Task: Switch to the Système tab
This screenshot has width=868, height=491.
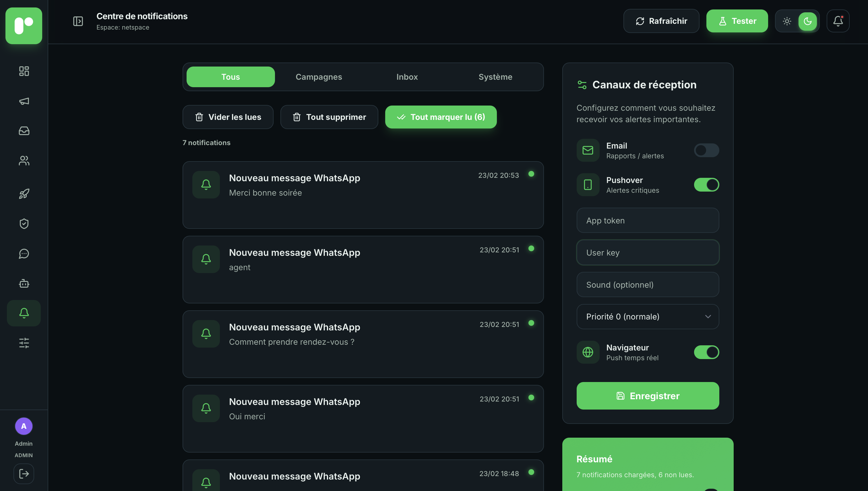Action: pos(495,77)
